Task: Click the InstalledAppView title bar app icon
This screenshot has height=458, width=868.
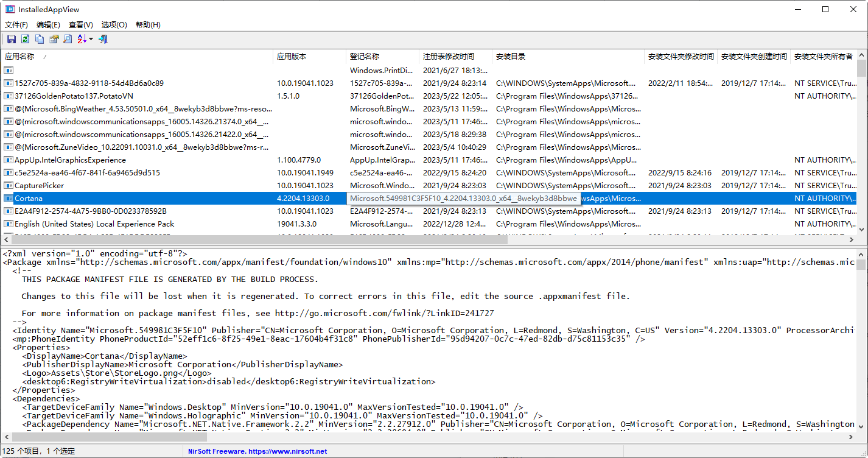Action: click(x=10, y=9)
